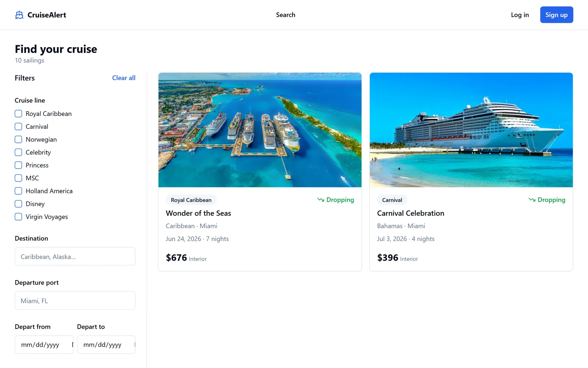This screenshot has height=368, width=588.
Task: Click the $676 Interior price
Action: tap(186, 258)
